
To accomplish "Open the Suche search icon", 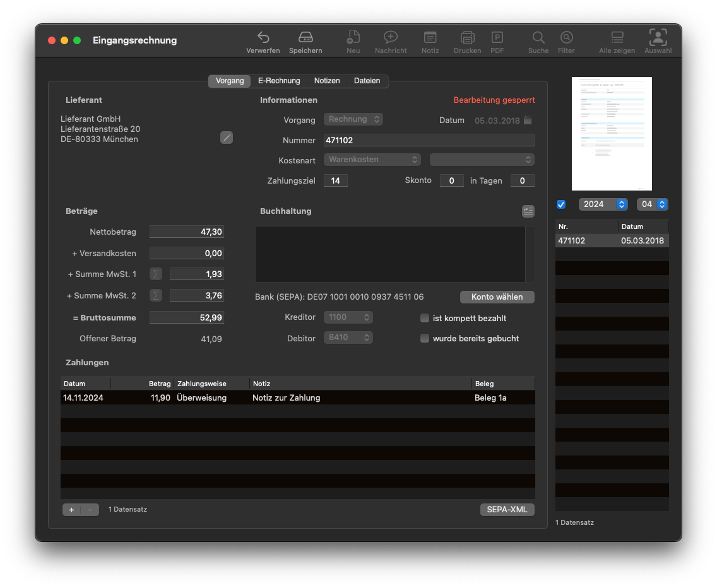I will [x=538, y=38].
